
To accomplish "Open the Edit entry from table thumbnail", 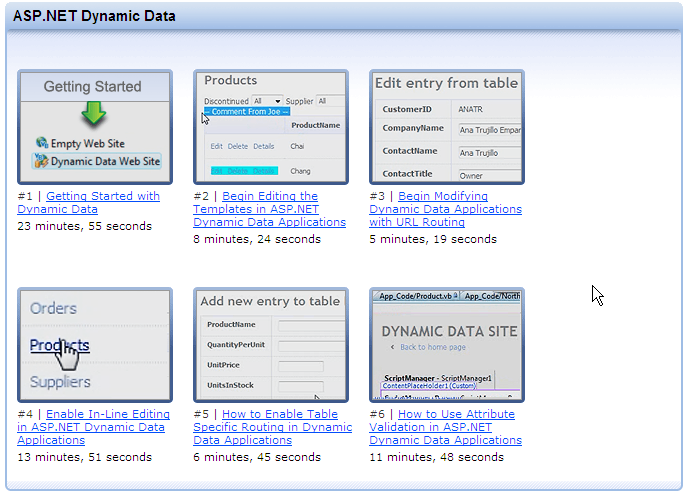I will point(447,127).
